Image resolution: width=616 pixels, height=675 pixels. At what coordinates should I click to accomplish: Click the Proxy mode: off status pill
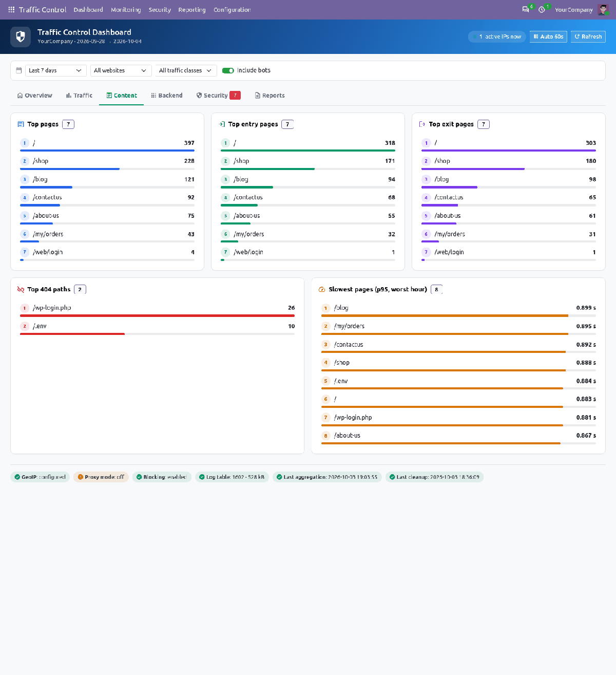(101, 477)
